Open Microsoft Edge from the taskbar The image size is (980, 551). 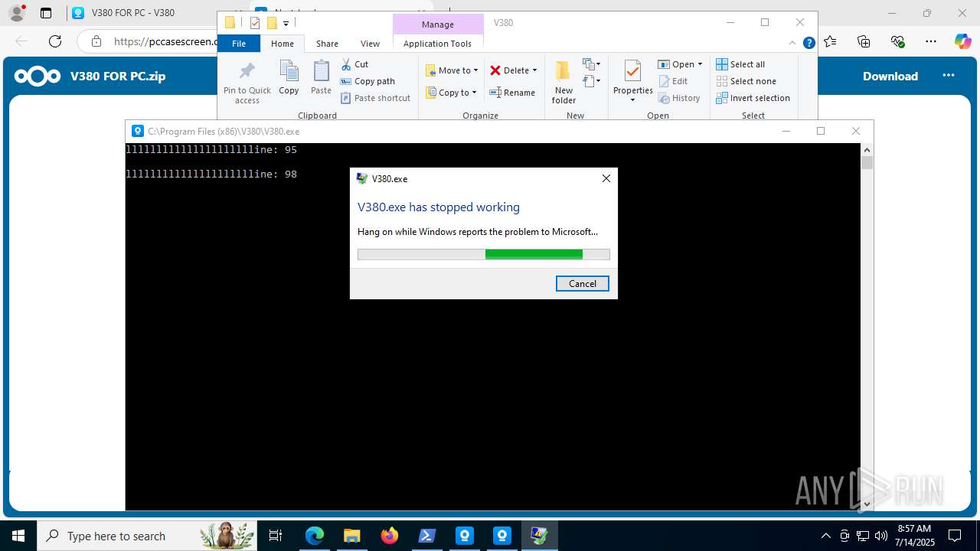(315, 536)
